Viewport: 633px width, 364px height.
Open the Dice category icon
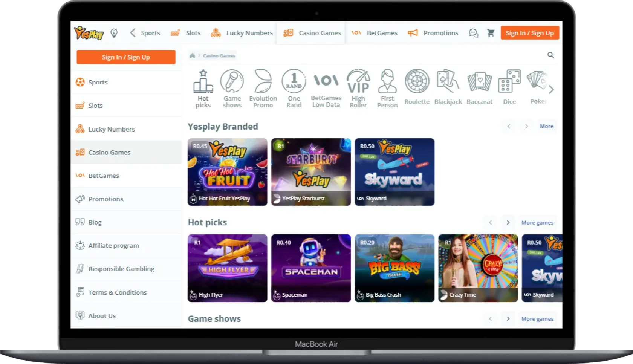(x=509, y=87)
